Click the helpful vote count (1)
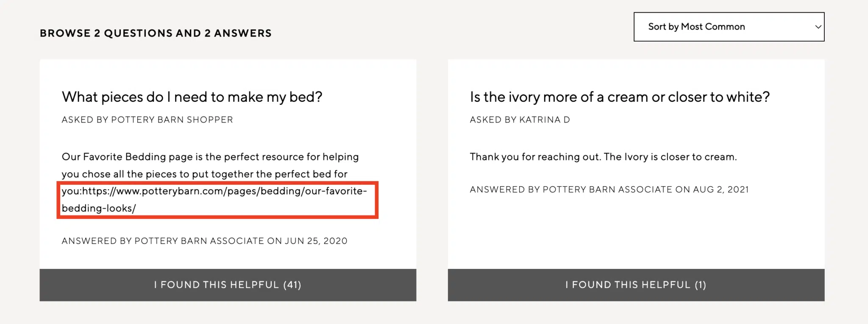This screenshot has height=324, width=868. coord(699,285)
